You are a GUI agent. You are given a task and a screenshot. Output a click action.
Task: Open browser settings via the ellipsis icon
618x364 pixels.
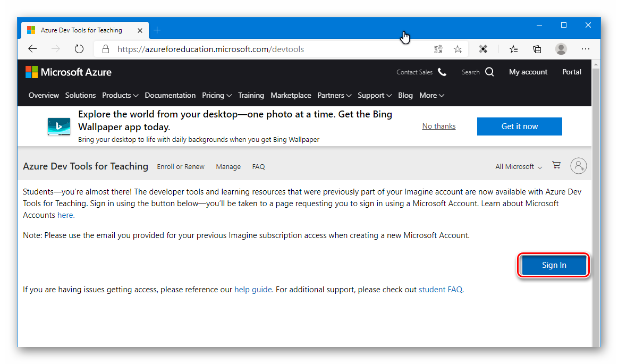[x=585, y=49]
